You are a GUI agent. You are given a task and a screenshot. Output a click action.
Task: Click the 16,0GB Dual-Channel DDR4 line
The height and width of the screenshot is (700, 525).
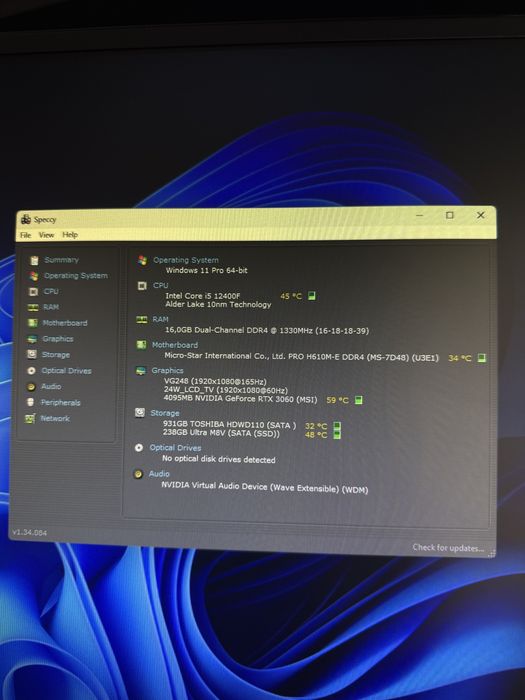[x=267, y=330]
